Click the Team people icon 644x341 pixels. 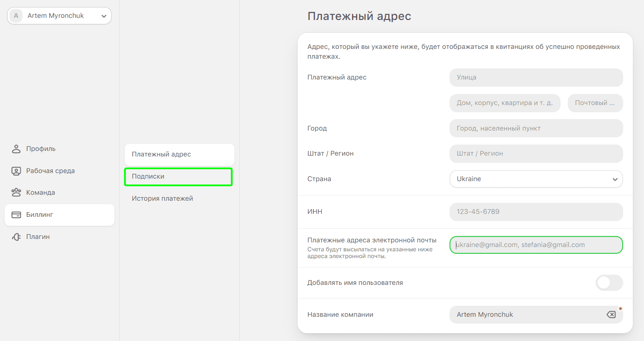(16, 193)
